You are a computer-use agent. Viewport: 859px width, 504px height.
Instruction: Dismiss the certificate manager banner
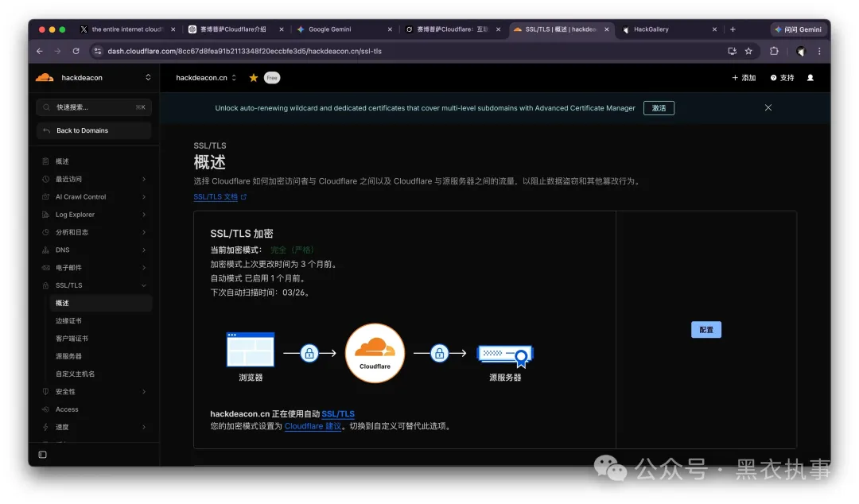coord(768,107)
